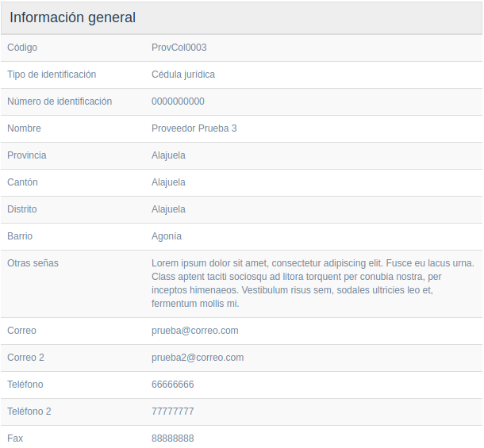Click the phone number 66666666
The image size is (484, 448).
[172, 385]
